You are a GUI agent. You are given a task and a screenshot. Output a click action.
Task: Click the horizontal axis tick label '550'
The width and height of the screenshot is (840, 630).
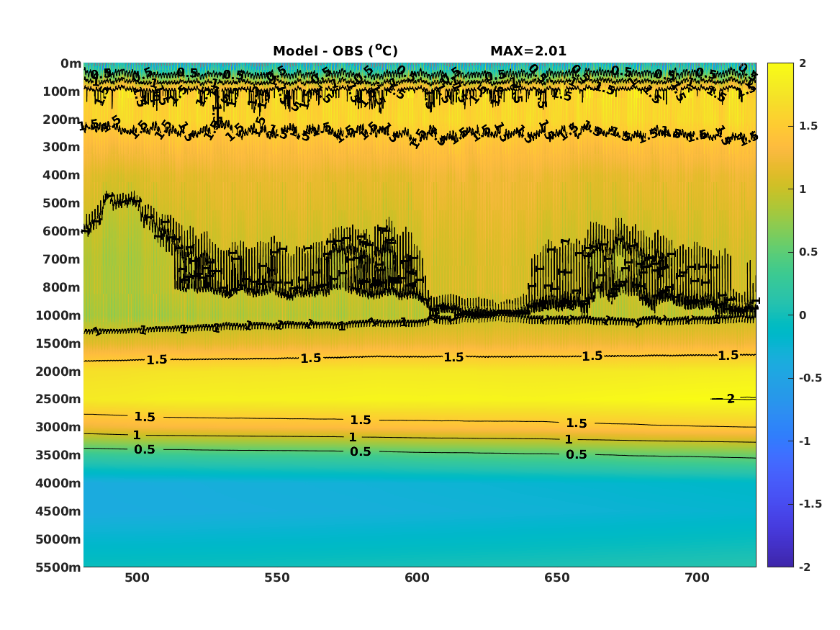pyautogui.click(x=278, y=578)
